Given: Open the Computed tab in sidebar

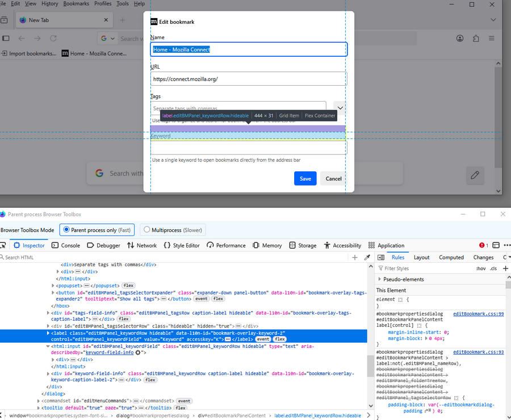Looking at the screenshot, I should 451,257.
